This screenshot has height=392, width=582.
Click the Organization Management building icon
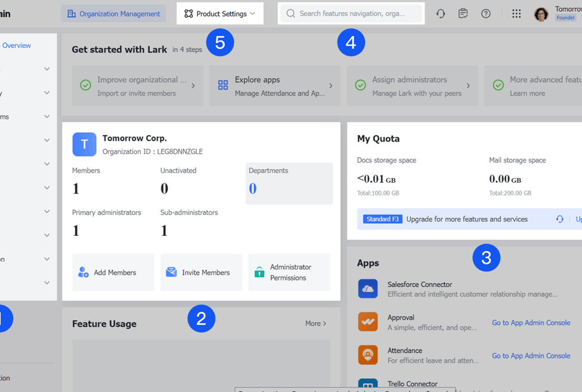71,14
